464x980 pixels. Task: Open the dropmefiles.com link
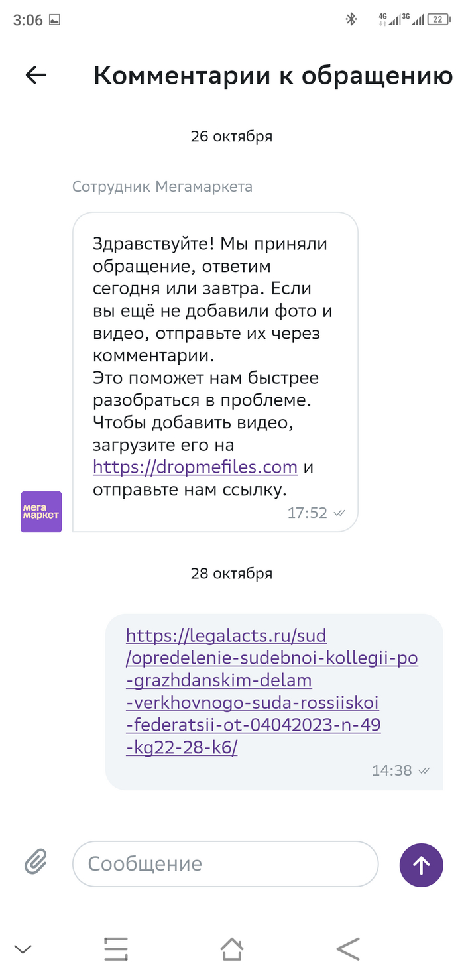pos(195,467)
